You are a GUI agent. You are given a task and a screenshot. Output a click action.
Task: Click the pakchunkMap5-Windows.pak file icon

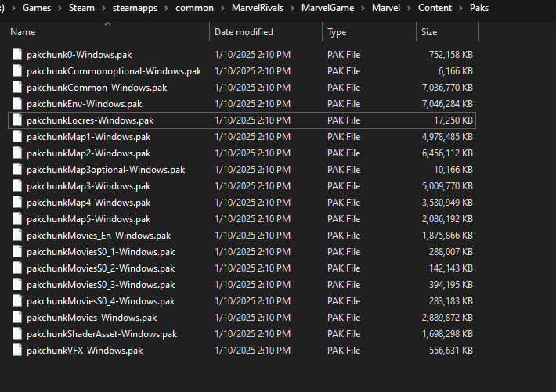[x=17, y=218]
